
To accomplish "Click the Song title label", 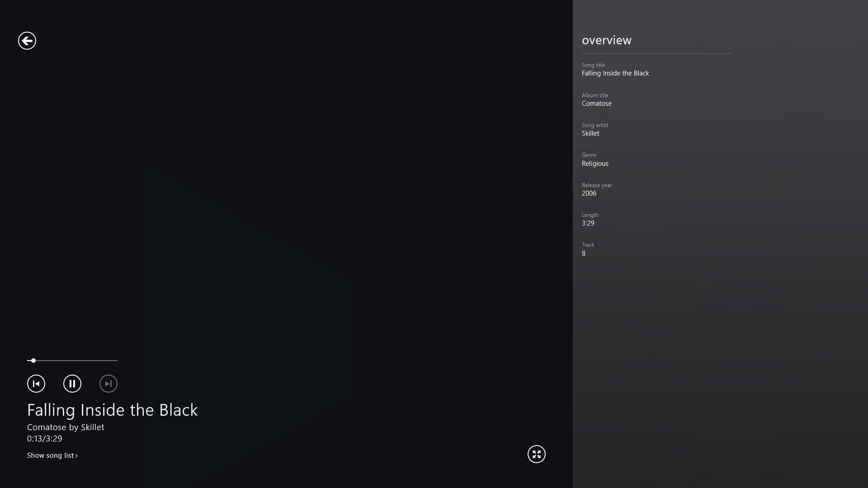I will pyautogui.click(x=593, y=65).
